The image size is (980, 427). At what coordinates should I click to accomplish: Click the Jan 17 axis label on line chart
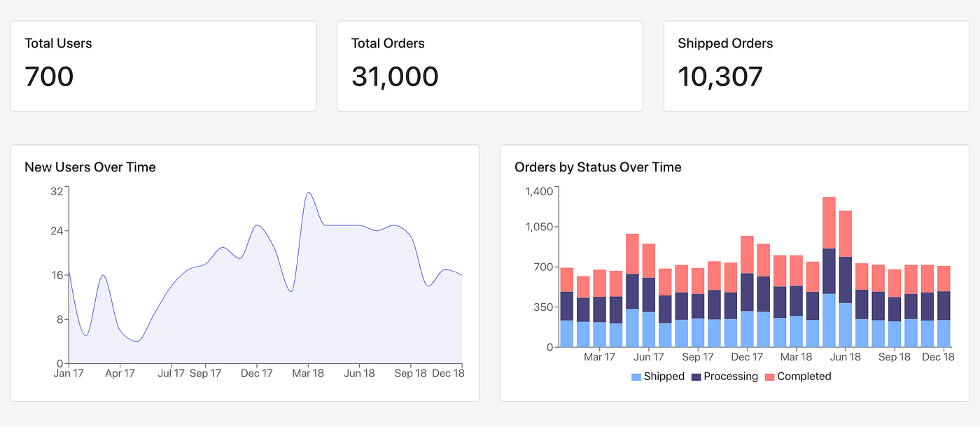click(x=69, y=373)
